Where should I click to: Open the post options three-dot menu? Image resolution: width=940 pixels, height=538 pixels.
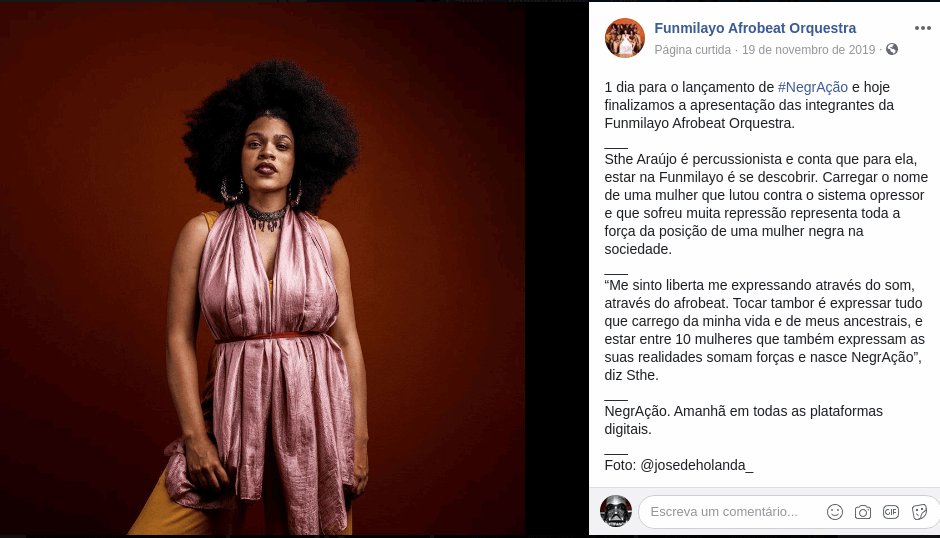click(923, 28)
